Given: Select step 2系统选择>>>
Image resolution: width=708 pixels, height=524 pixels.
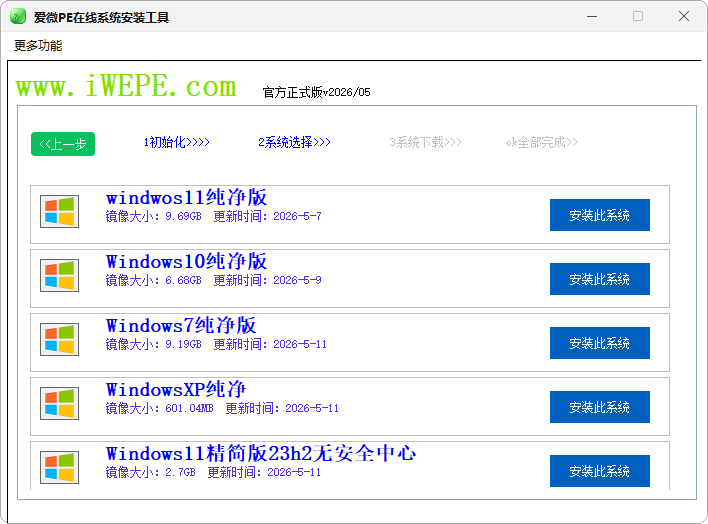Looking at the screenshot, I should [294, 142].
